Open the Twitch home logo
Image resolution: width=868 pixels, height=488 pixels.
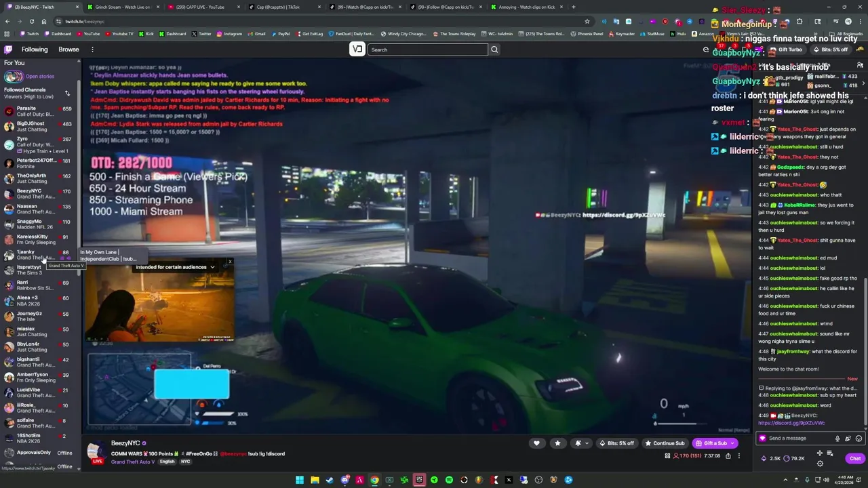8,49
